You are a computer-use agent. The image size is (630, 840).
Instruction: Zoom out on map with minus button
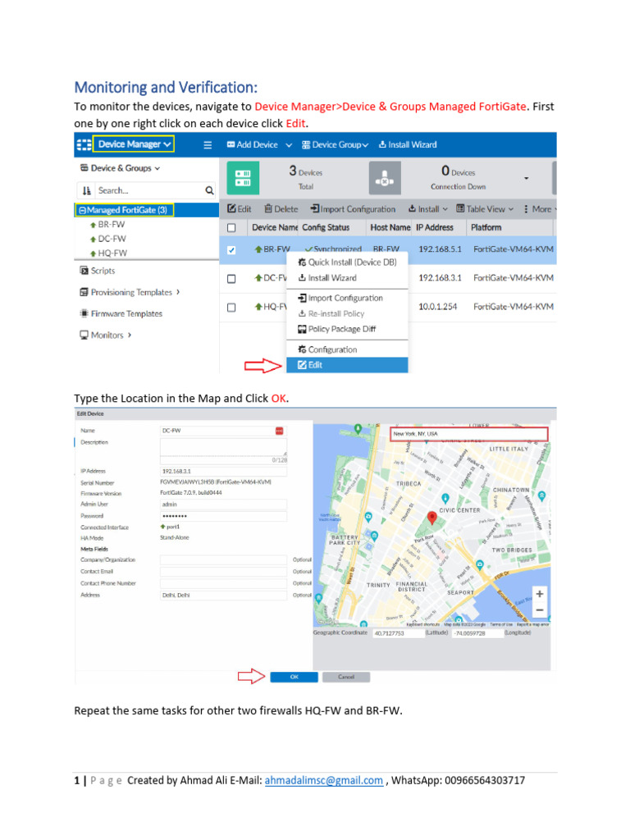[x=540, y=609]
